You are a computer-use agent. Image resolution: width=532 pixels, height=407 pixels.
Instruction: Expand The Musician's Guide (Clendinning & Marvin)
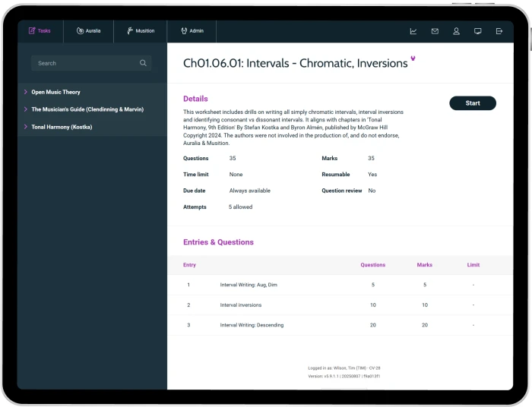pyautogui.click(x=87, y=109)
